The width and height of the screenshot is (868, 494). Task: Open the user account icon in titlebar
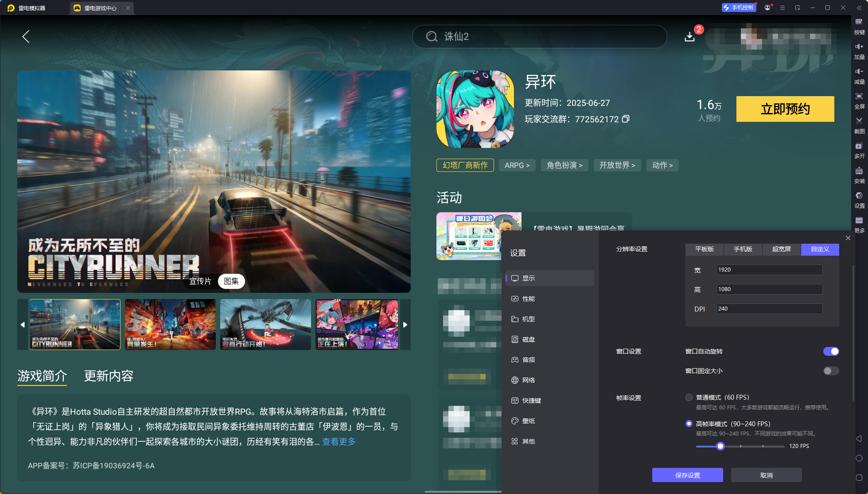[x=767, y=8]
